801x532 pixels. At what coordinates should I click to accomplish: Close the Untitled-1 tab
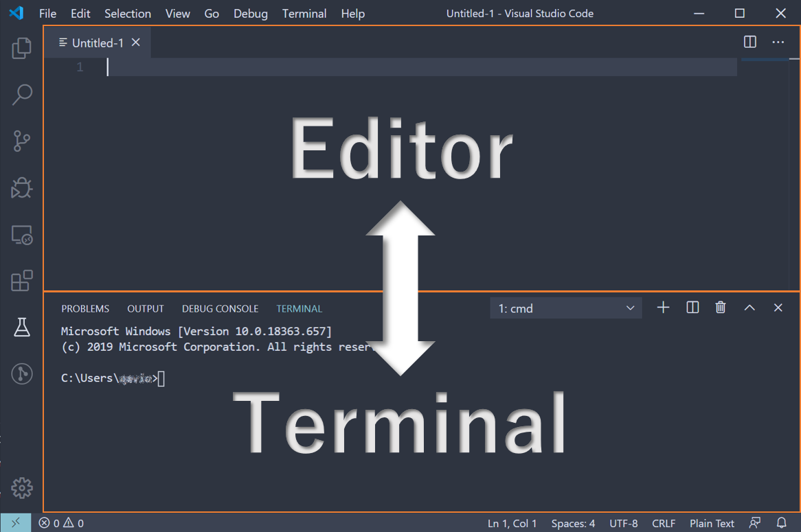pyautogui.click(x=136, y=43)
